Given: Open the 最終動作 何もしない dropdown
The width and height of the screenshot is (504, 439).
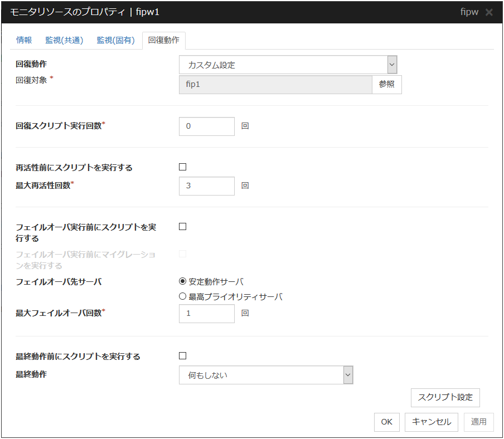Looking at the screenshot, I should [x=266, y=375].
